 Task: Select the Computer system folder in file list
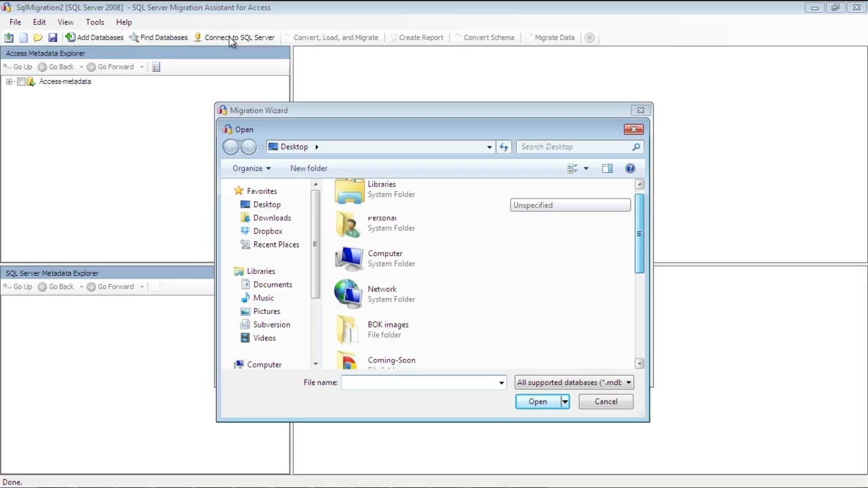pos(375,259)
